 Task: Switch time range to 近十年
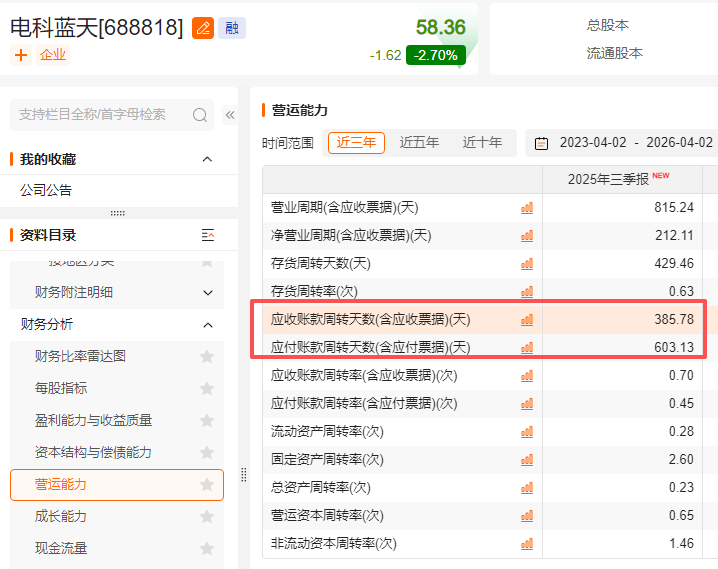tap(482, 143)
